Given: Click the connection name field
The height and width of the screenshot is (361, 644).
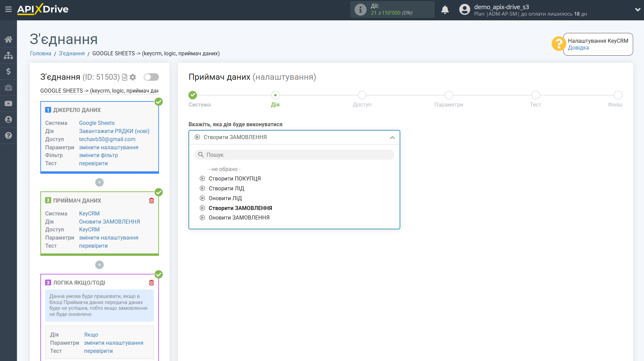Looking at the screenshot, I should click(x=99, y=91).
